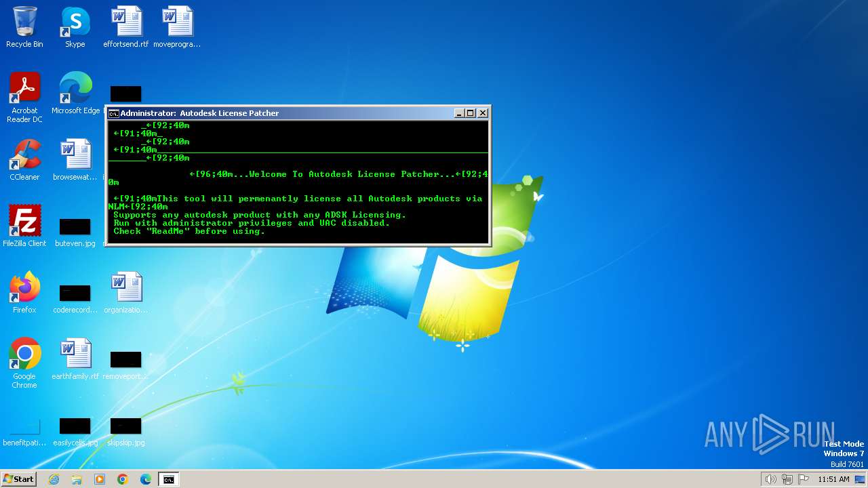The image size is (868, 488).
Task: Select the organizatio... document icon
Action: (126, 293)
